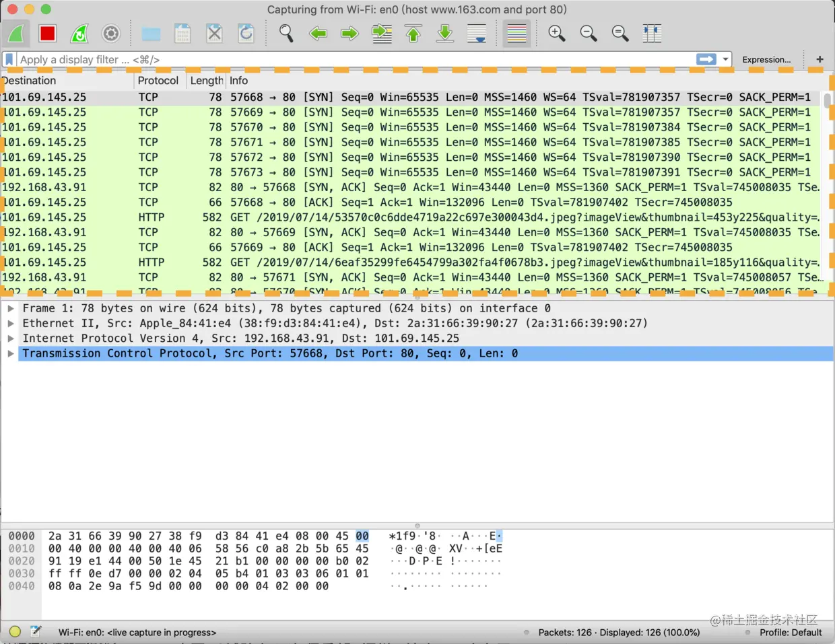Select 80 → 57668 [SYN, ACK] packet row
The height and width of the screenshot is (644, 835).
tap(411, 187)
